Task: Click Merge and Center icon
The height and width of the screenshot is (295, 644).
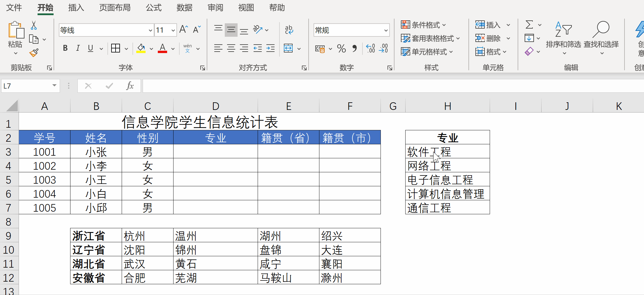Action: click(x=288, y=48)
